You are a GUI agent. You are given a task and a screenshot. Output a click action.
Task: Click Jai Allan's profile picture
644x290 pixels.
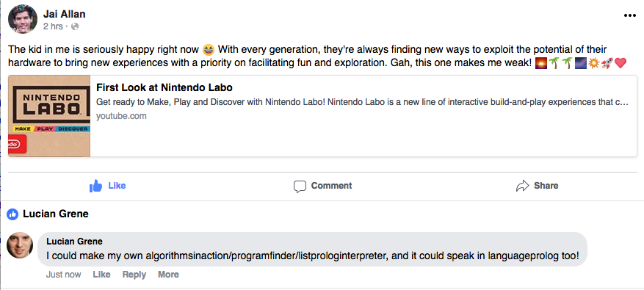[x=23, y=19]
